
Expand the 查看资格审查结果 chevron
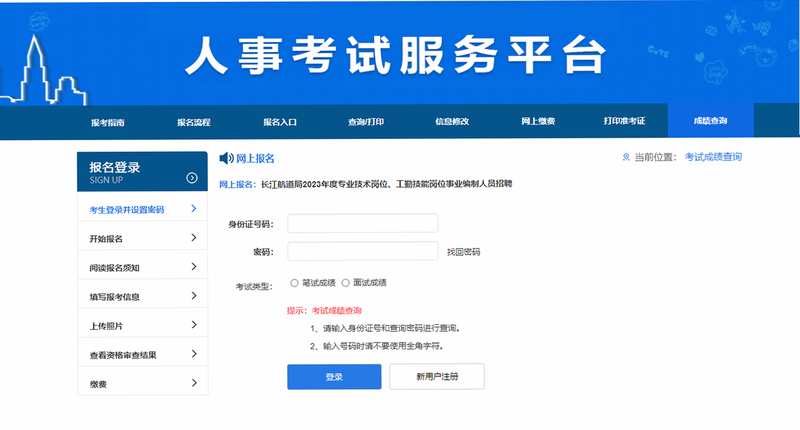(194, 353)
